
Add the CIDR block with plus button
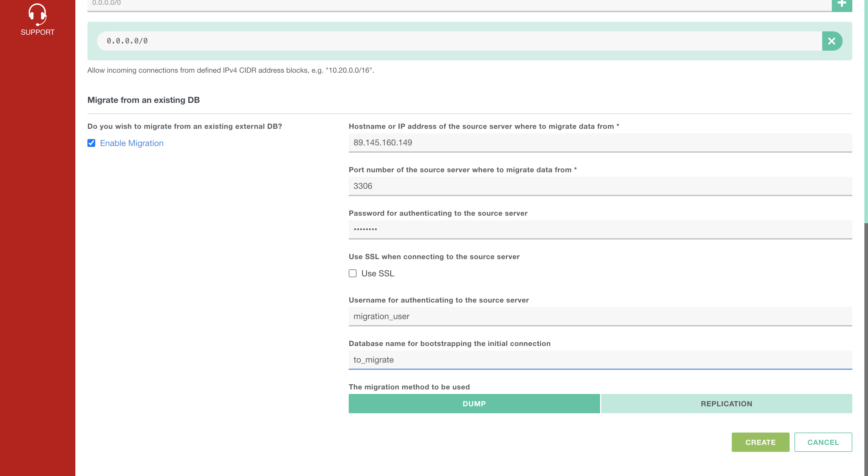tap(842, 5)
